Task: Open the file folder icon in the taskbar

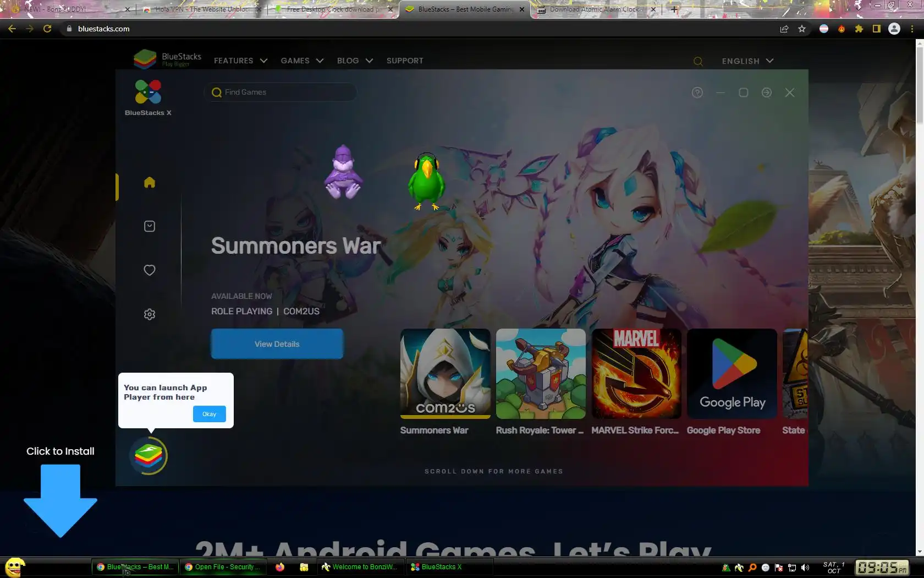Action: pos(304,567)
